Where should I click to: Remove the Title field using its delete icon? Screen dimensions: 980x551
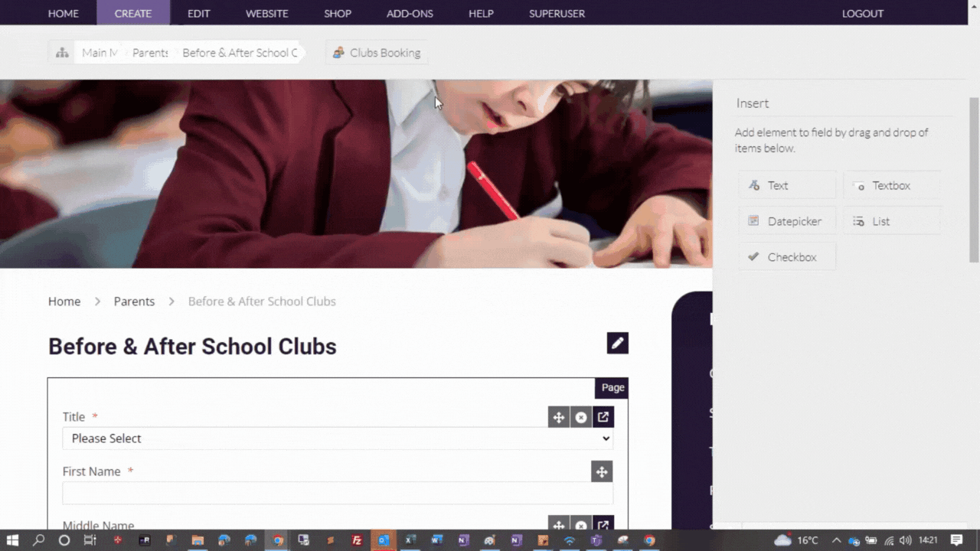coord(580,416)
